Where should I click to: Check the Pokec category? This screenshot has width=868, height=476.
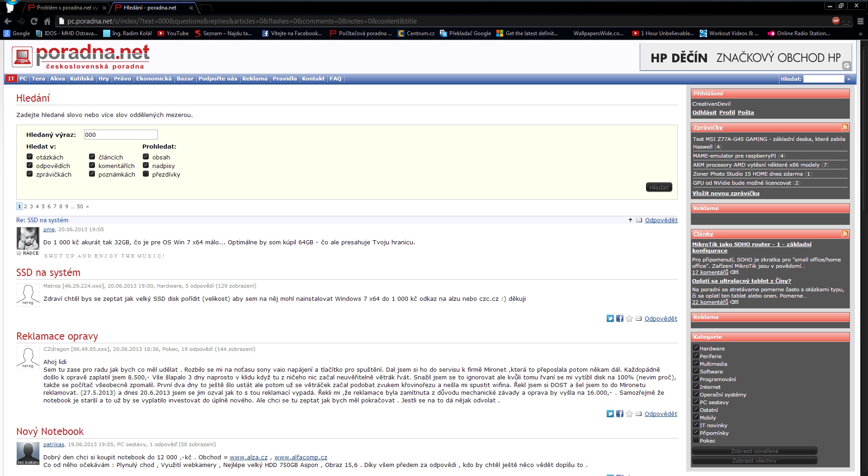[696, 440]
